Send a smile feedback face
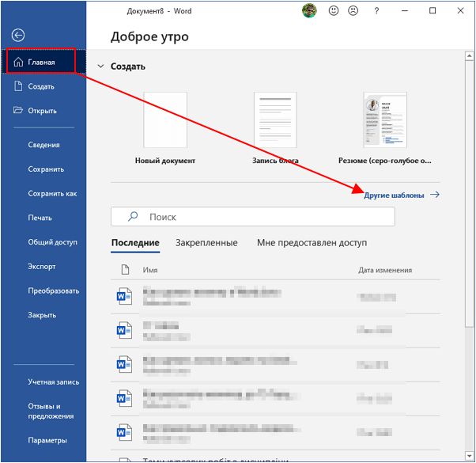 (334, 10)
